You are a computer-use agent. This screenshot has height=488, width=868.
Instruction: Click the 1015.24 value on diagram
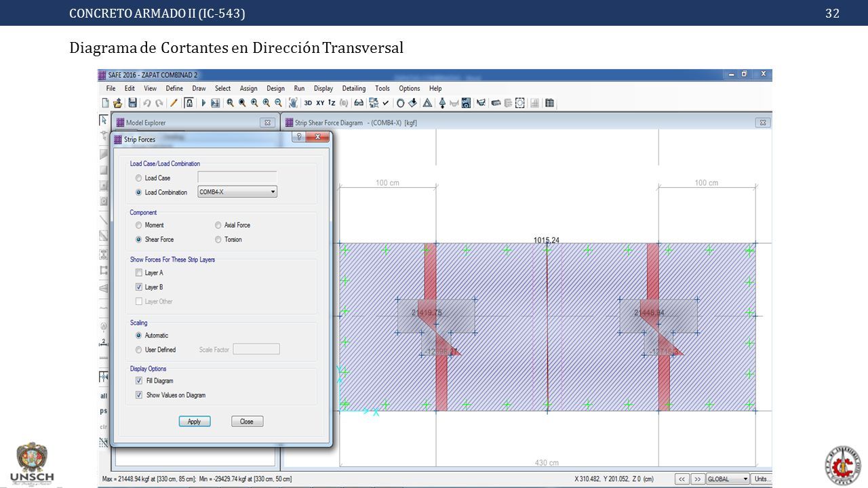click(x=547, y=240)
